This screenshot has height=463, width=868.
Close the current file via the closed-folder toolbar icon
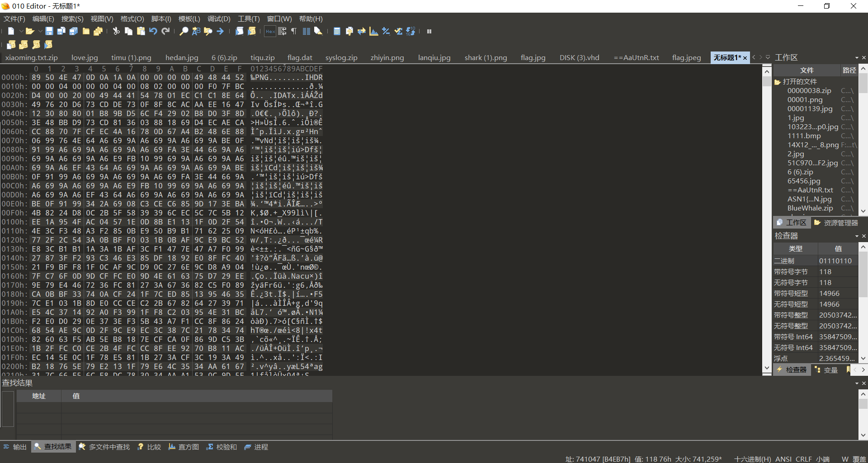86,31
